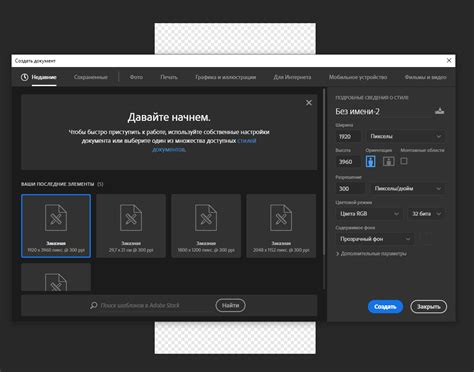Screen dimensions: 474x372
Task: Click the Найти button
Action: 230,305
